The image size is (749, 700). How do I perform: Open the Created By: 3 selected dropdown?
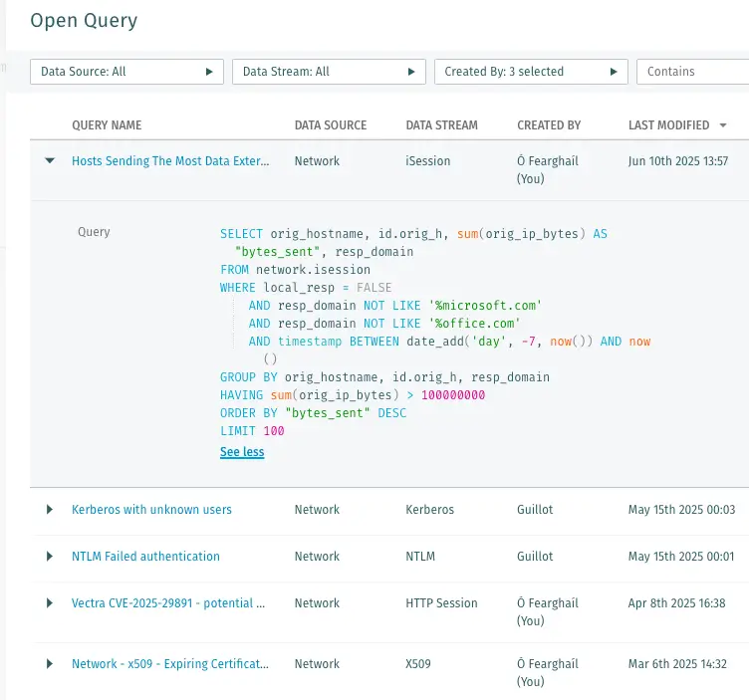pos(531,72)
